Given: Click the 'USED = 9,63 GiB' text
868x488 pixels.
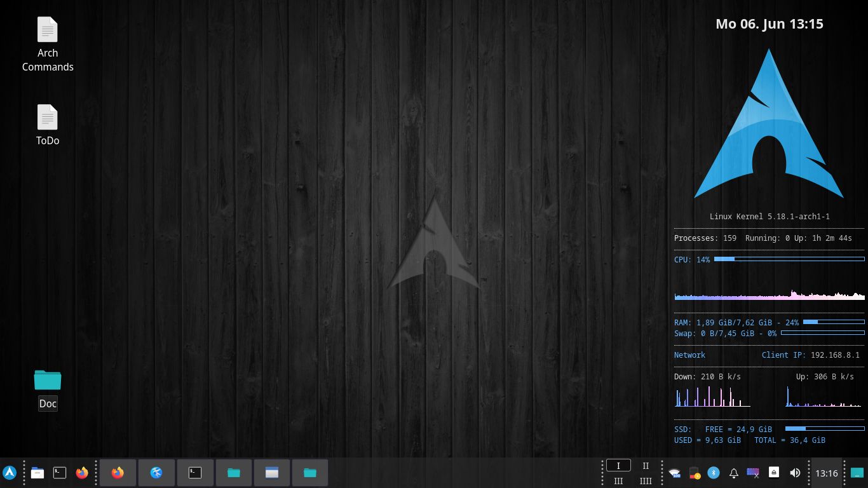Looking at the screenshot, I should (x=707, y=440).
